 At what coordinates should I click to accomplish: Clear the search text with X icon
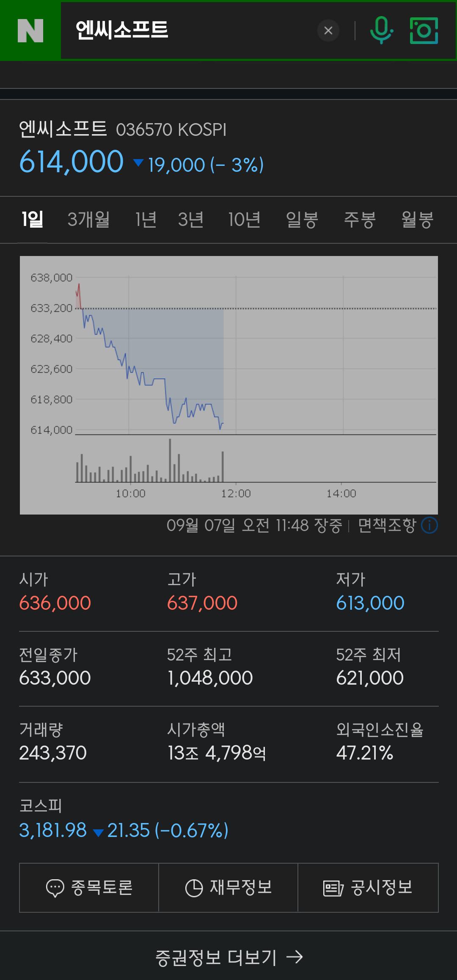coord(328,30)
